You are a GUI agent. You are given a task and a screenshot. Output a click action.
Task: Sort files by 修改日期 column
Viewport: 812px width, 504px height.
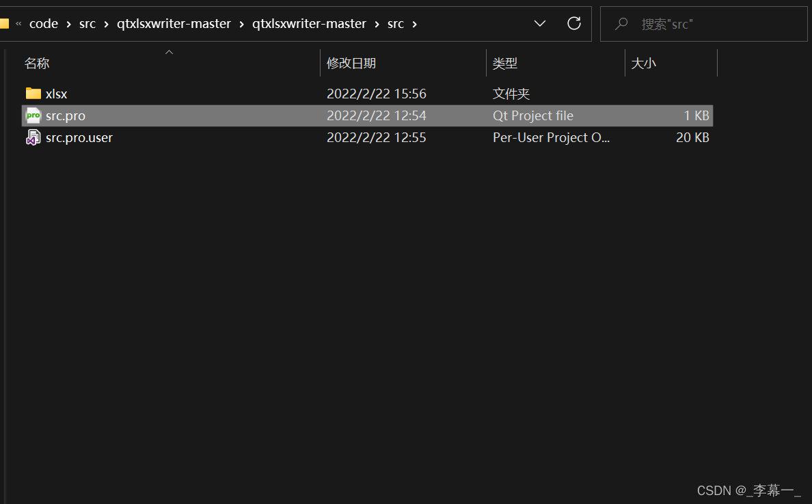coord(351,63)
